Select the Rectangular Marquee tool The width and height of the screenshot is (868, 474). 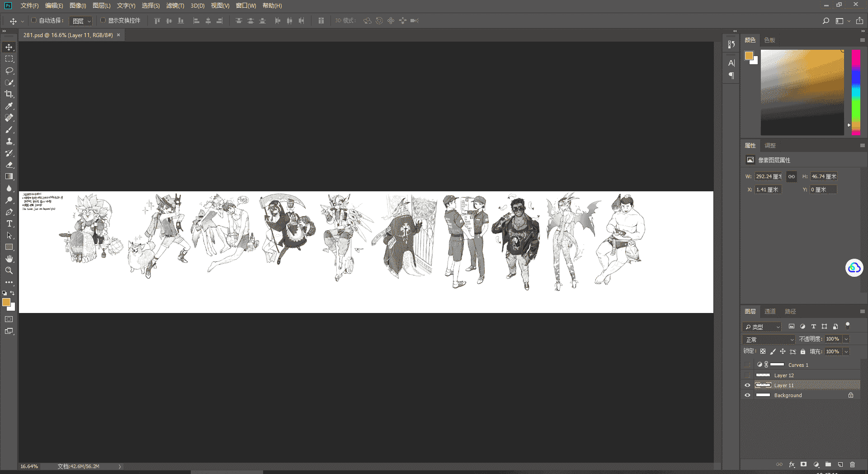(9, 59)
